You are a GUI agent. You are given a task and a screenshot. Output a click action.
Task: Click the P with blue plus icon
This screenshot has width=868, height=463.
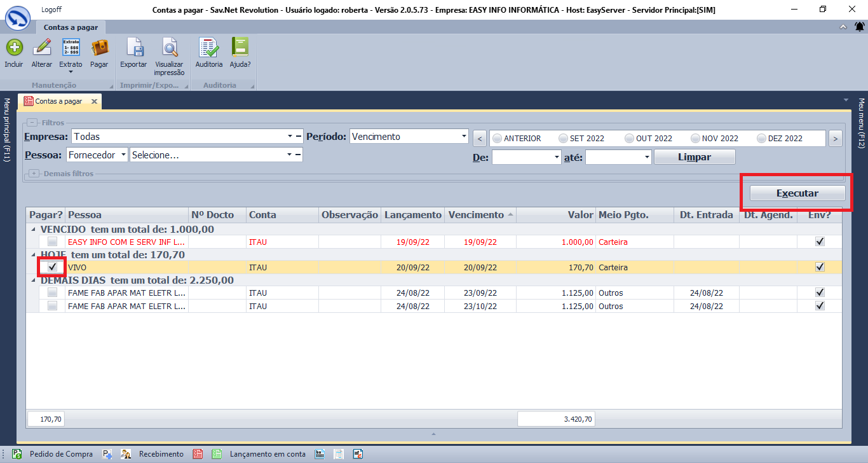[107, 454]
